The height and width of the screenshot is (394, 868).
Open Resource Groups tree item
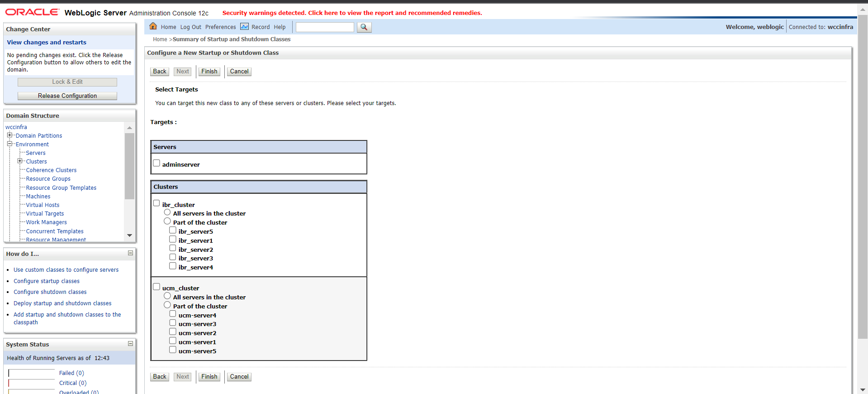48,179
